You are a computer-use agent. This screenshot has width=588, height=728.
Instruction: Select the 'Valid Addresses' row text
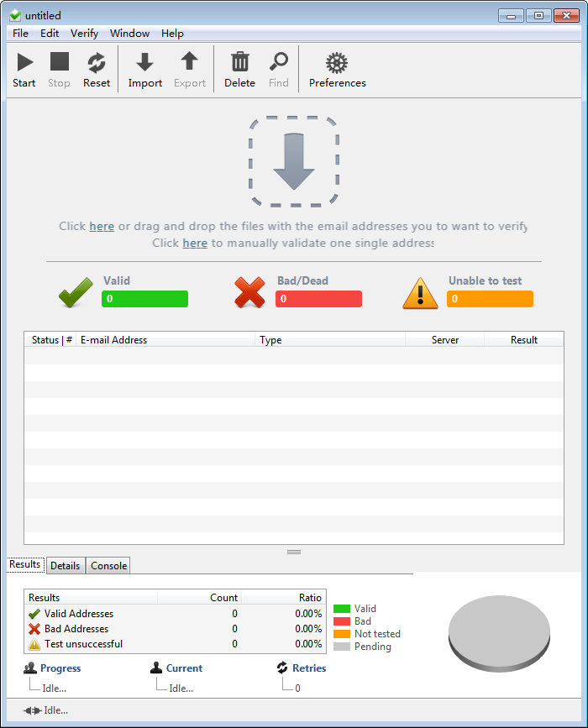pos(79,614)
